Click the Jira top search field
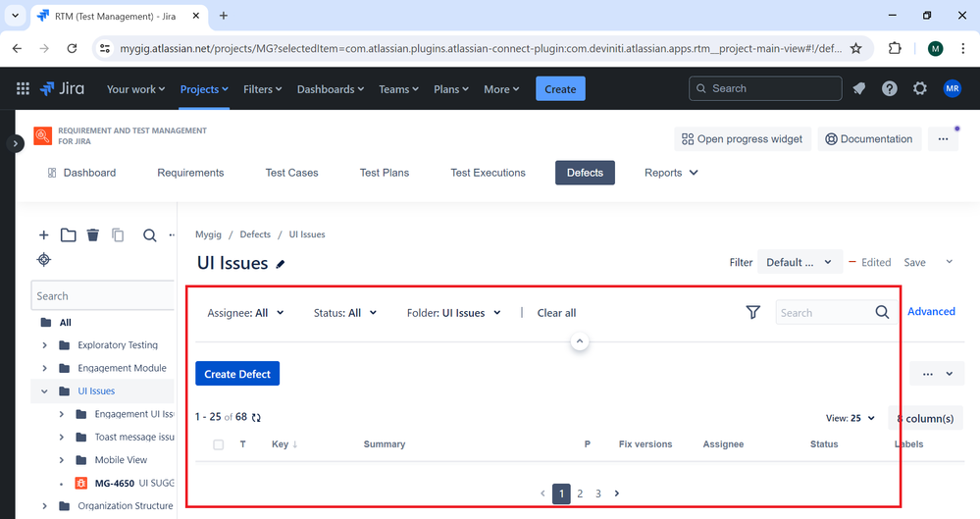This screenshot has height=519, width=980. [765, 89]
